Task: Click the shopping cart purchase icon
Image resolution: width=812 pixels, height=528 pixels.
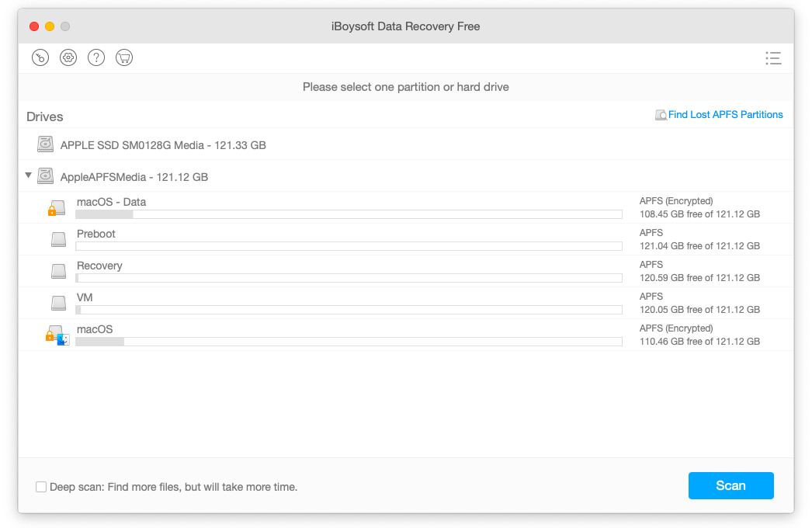Action: [124, 57]
